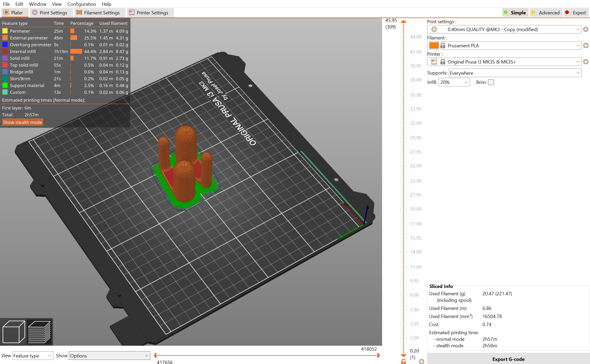
Task: Enable the Brim checkbox
Action: (x=491, y=82)
